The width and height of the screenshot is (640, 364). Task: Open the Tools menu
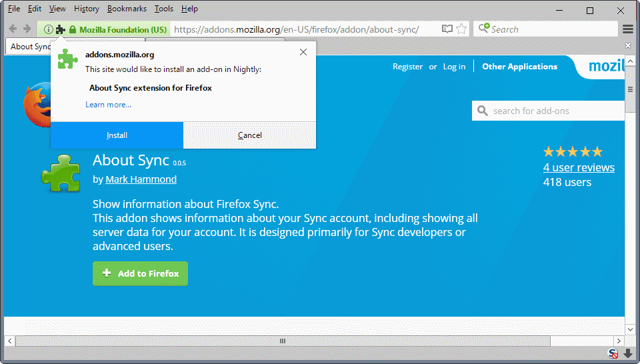pyautogui.click(x=164, y=9)
